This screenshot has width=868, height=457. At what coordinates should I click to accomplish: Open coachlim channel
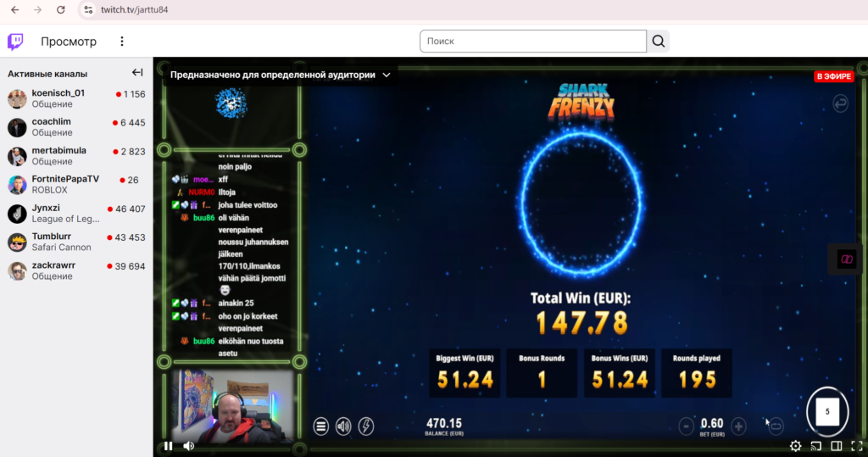(76, 127)
